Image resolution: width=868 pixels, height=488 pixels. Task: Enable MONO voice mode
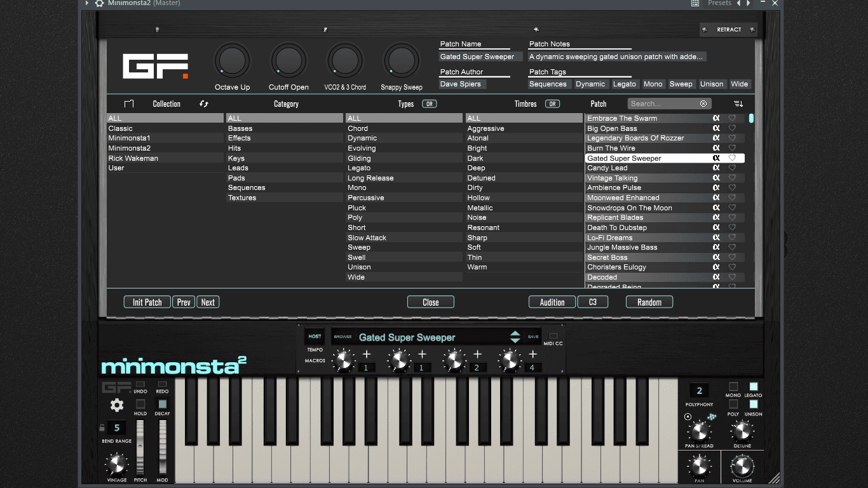[x=733, y=386]
